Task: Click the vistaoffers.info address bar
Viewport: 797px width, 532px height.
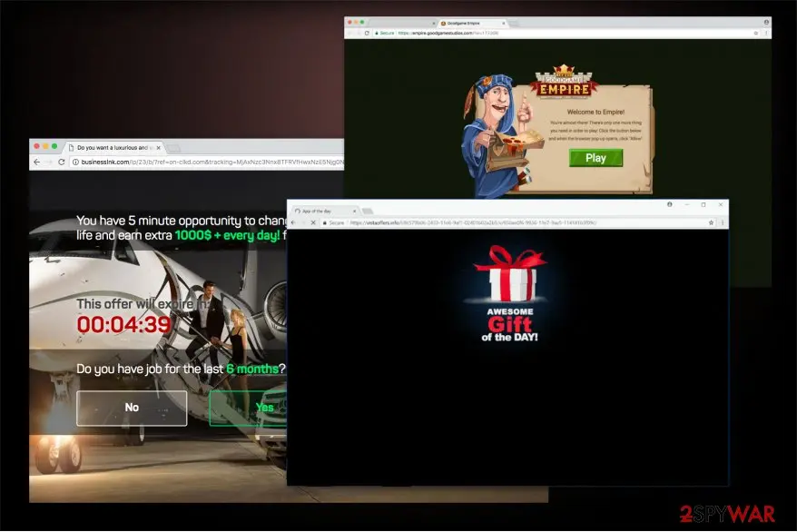Action: tap(518, 222)
